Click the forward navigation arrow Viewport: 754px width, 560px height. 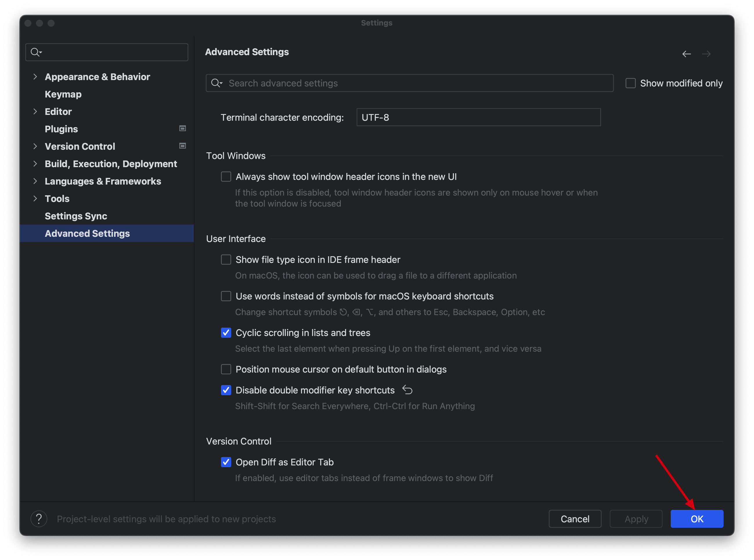click(706, 54)
